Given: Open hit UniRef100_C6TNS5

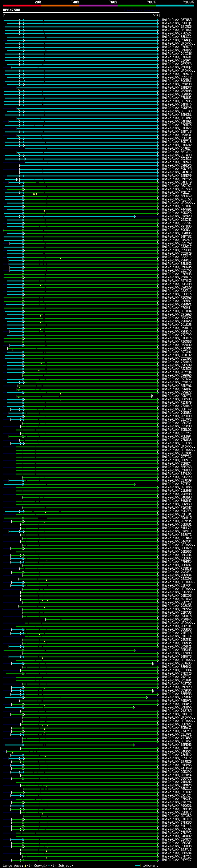Looking at the screenshot, I should (x=177, y=20).
